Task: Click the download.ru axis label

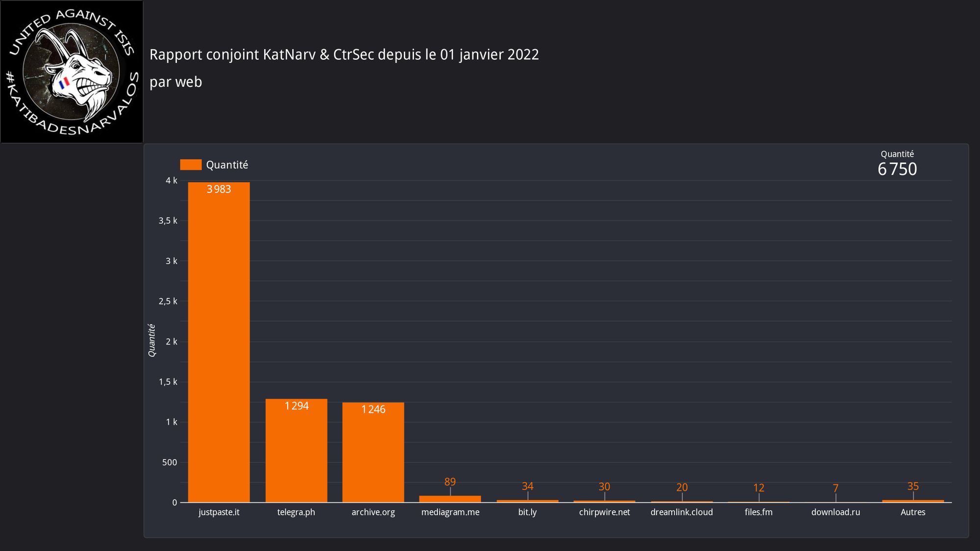Action: point(835,512)
